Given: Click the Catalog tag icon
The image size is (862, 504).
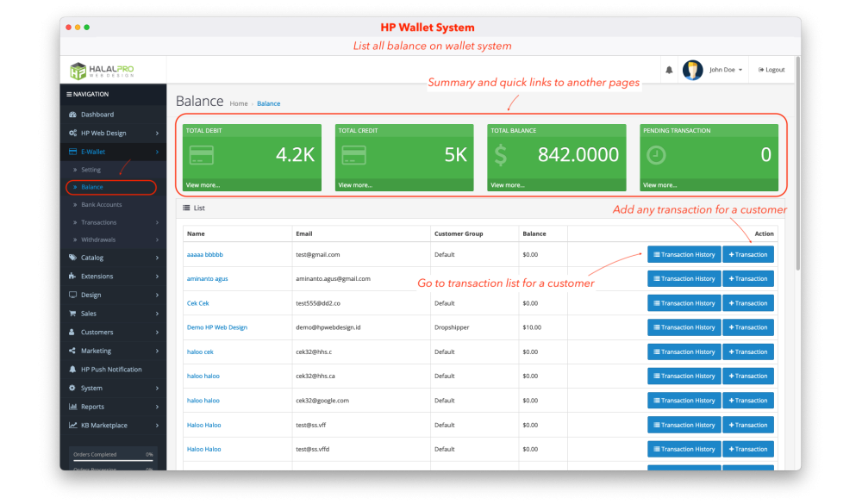Looking at the screenshot, I should pyautogui.click(x=72, y=258).
